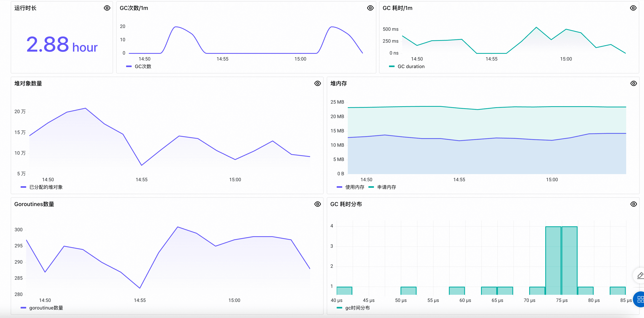The width and height of the screenshot is (644, 318).
Task: Click gc时间分布 legend color swatch
Action: [339, 307]
